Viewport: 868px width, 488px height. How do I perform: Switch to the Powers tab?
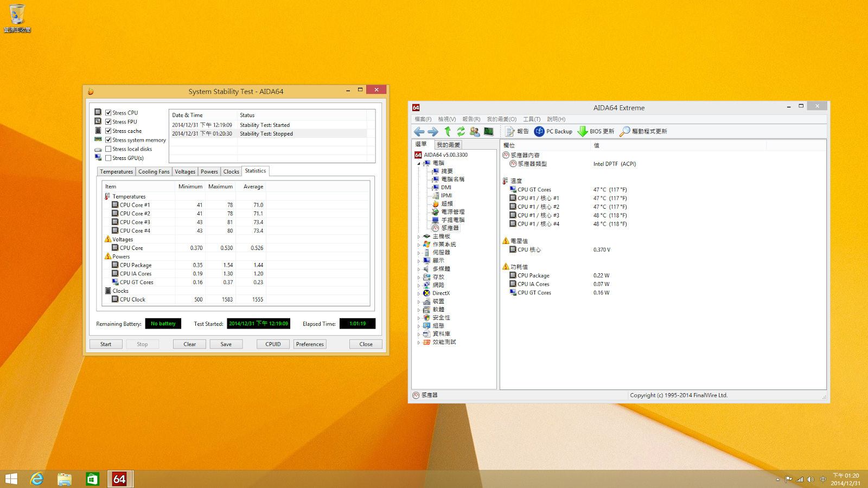209,171
